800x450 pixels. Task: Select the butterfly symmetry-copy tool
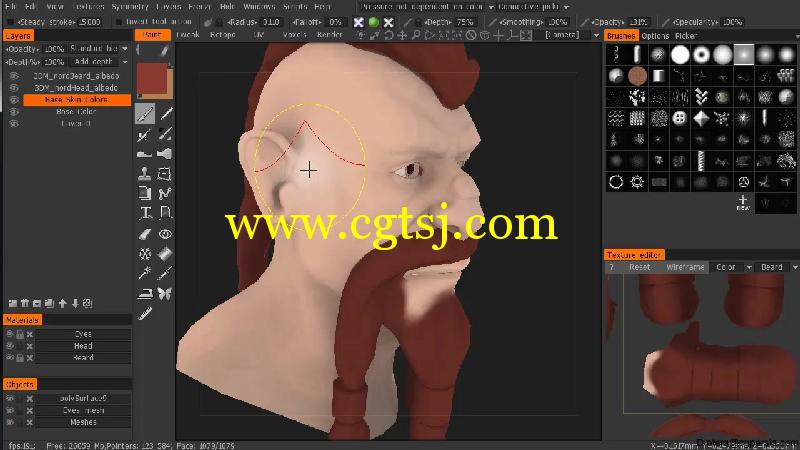tap(164, 293)
